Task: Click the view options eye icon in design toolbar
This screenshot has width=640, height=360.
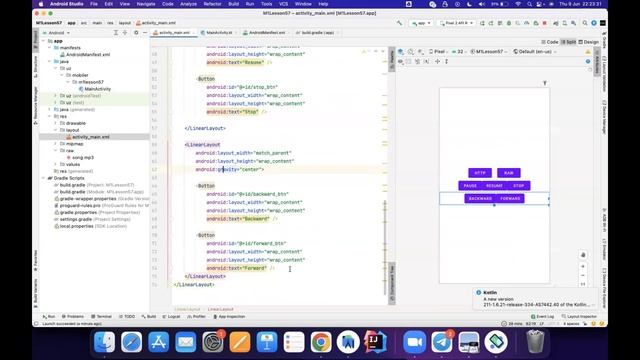Action: point(401,62)
